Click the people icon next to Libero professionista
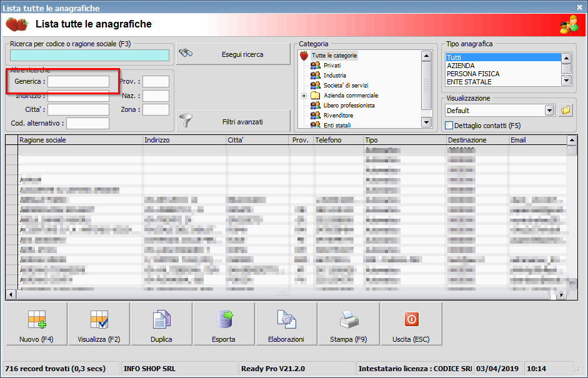Image resolution: width=588 pixels, height=378 pixels. tap(316, 106)
